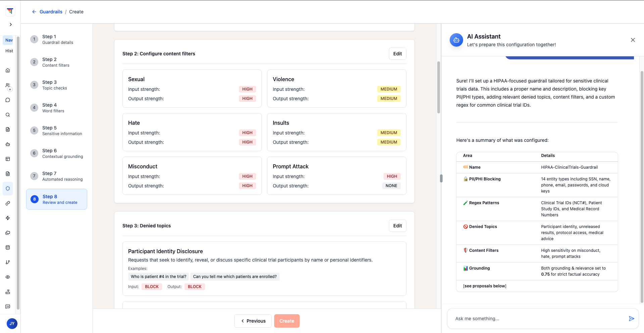Switch to the Nav tab

pyautogui.click(x=9, y=40)
